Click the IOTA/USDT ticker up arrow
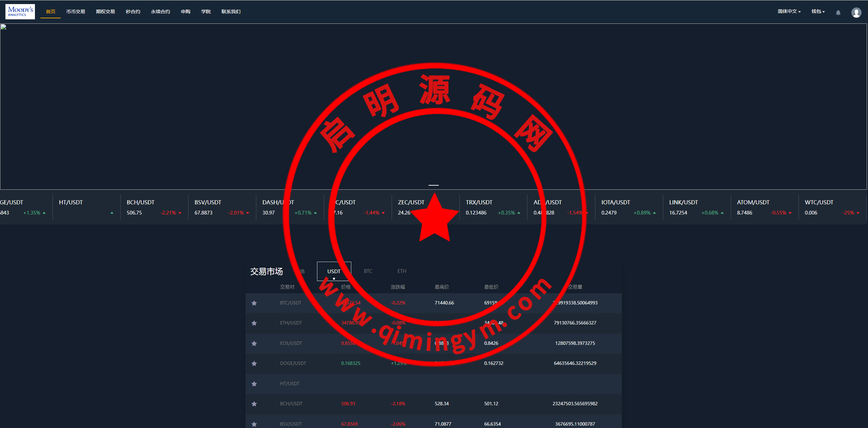The height and width of the screenshot is (428, 868). (654, 213)
